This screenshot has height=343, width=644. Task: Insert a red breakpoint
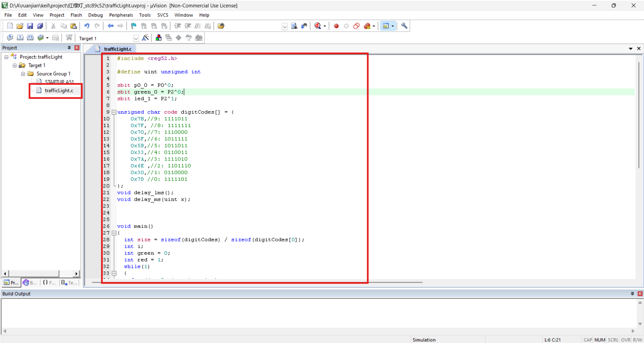point(336,26)
